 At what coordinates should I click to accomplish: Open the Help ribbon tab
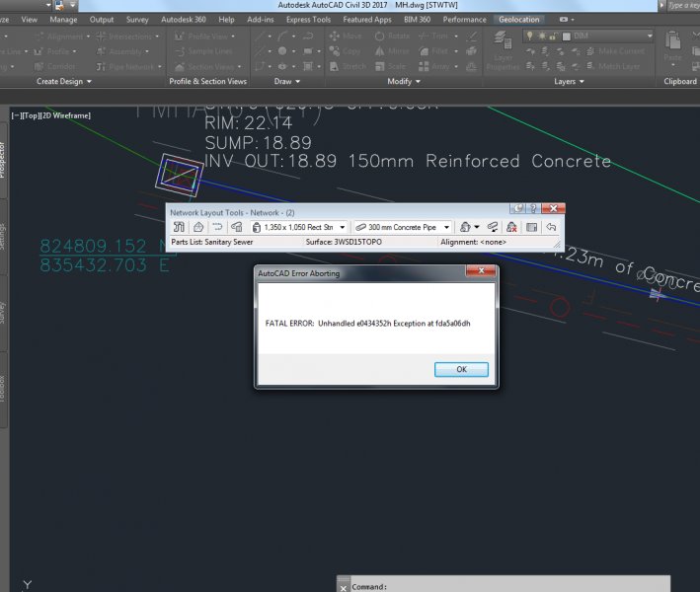(226, 20)
